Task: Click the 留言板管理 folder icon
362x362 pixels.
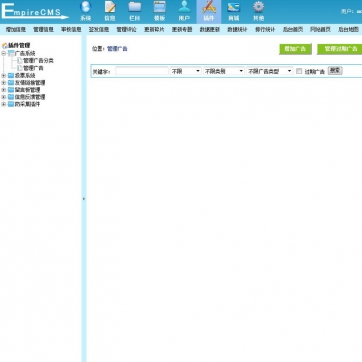Action: click(11, 90)
